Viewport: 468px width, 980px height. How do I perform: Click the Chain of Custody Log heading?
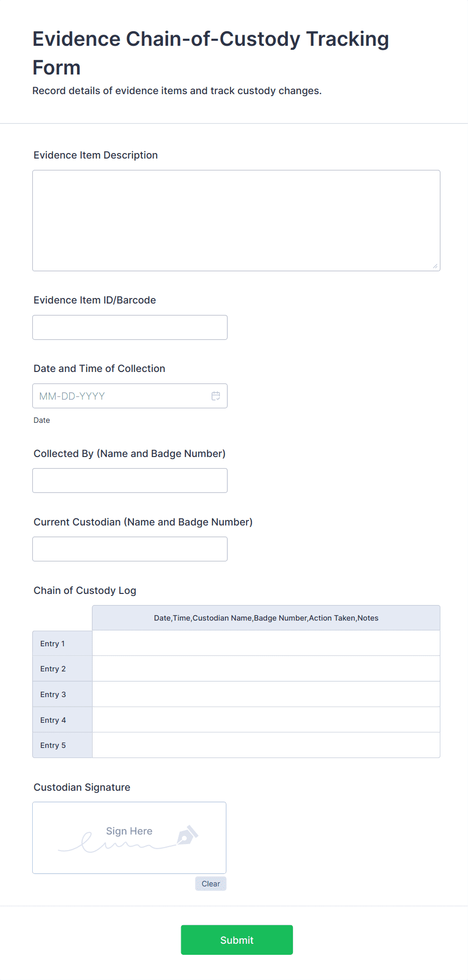pos(85,590)
